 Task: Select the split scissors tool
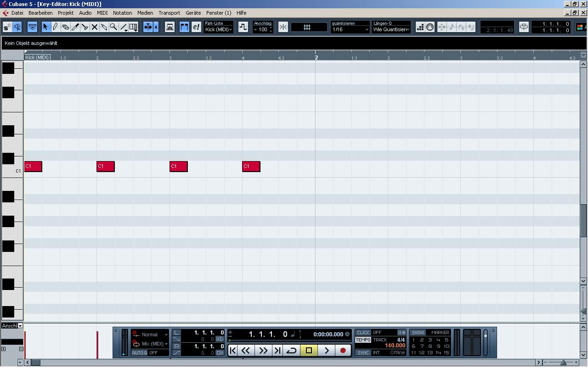85,27
